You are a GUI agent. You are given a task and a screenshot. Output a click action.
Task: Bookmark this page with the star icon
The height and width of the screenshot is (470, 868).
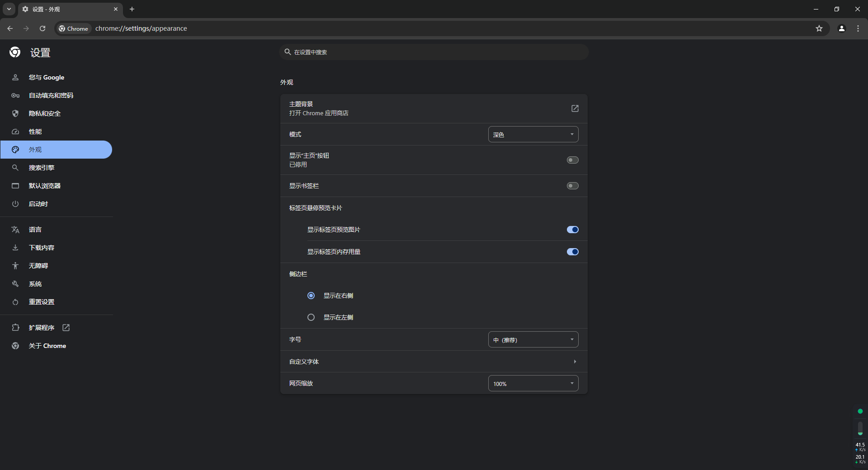coord(819,28)
